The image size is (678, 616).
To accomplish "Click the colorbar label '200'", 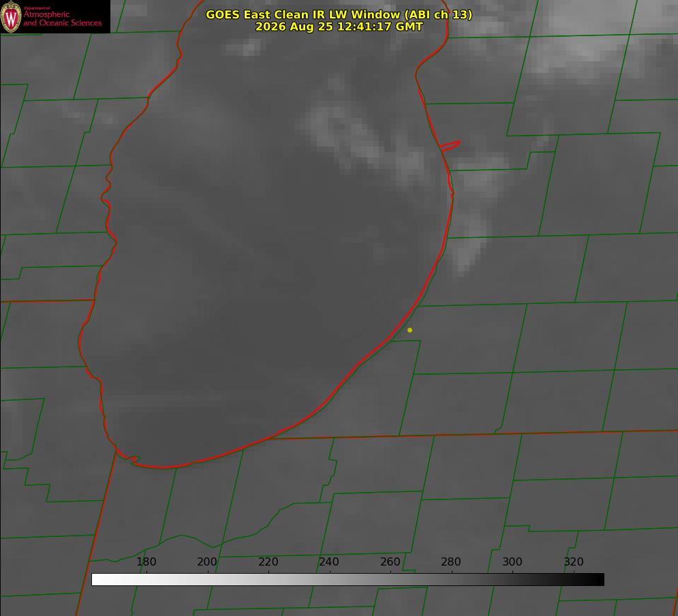I will (x=206, y=561).
